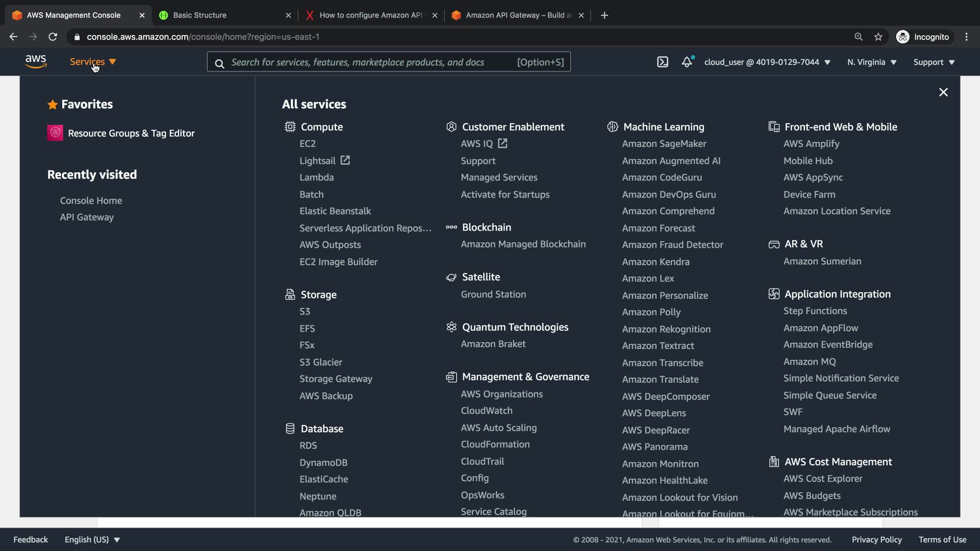Open the cloud_user account dropdown
This screenshot has width=980, height=551.
pos(767,62)
